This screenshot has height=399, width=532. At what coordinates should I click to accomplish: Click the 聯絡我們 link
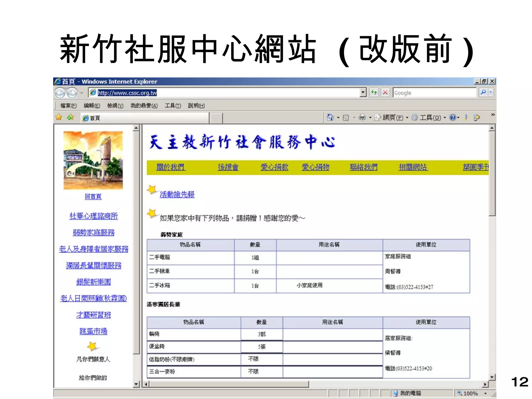pyautogui.click(x=363, y=167)
